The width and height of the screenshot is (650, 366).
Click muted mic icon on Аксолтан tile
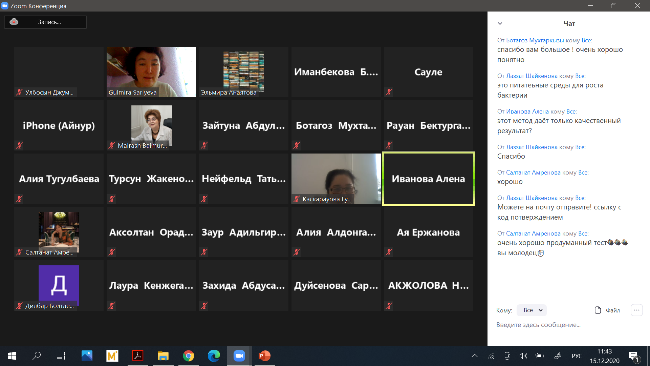point(112,252)
